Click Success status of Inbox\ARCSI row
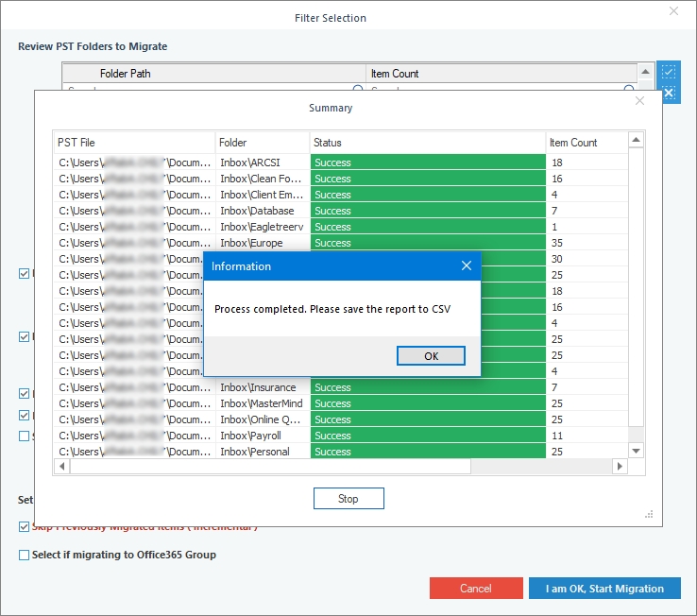The height and width of the screenshot is (616, 697). click(428, 163)
